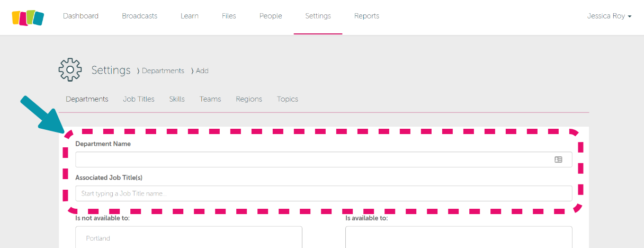Viewport: 644px width, 248px height.
Task: Focus the Department Name input field
Action: pos(324,160)
